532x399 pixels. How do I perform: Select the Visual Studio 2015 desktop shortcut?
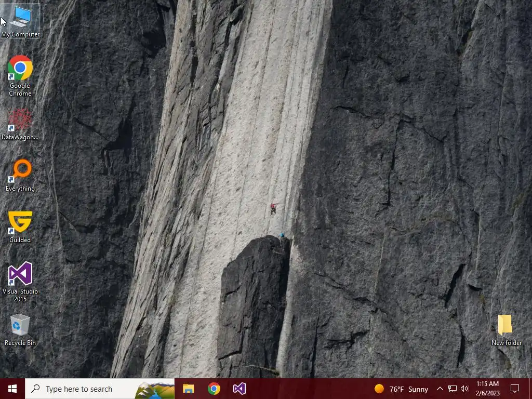[20, 282]
